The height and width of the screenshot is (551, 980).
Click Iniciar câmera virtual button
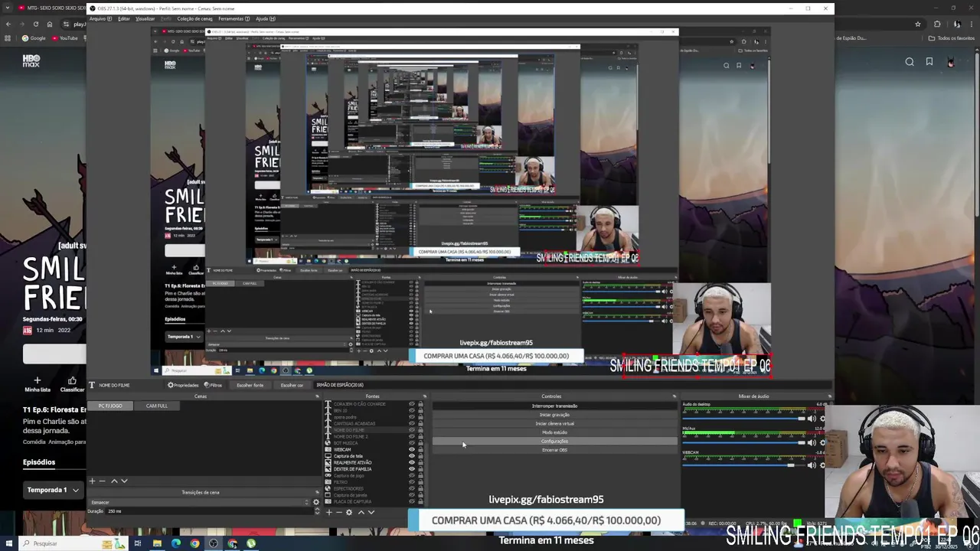point(554,423)
